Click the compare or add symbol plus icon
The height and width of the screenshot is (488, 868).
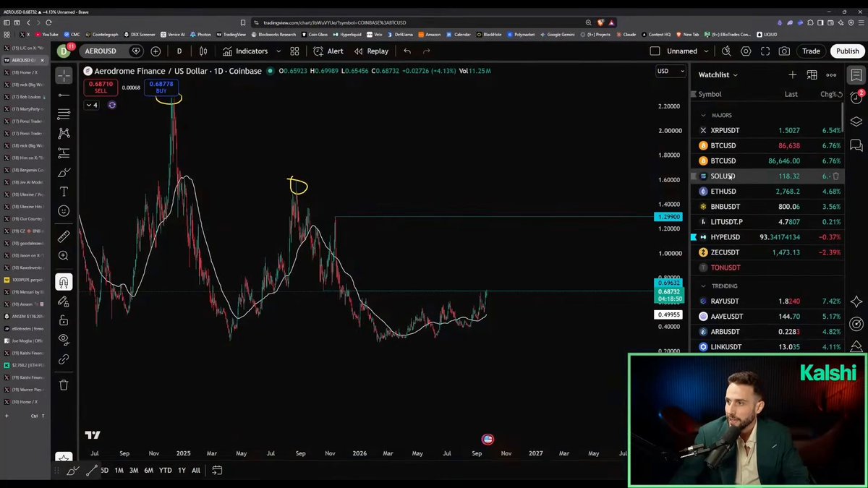tap(156, 51)
